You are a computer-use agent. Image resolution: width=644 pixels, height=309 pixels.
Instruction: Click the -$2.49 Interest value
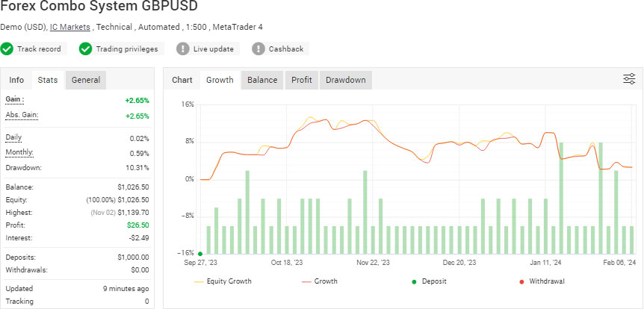(138, 238)
